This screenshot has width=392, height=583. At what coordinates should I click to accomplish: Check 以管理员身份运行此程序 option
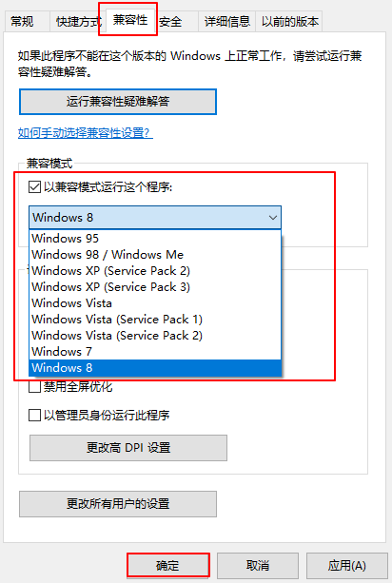click(34, 415)
